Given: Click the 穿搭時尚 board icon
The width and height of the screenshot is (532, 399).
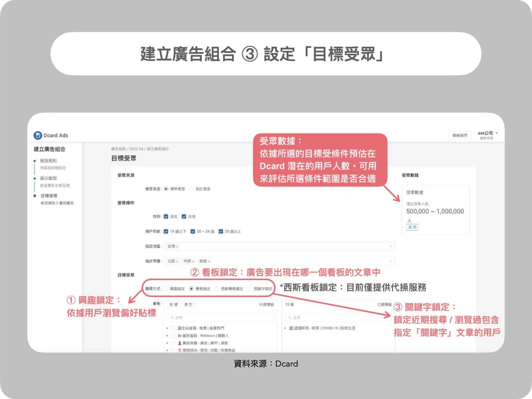Looking at the screenshot, I should 179,351.
